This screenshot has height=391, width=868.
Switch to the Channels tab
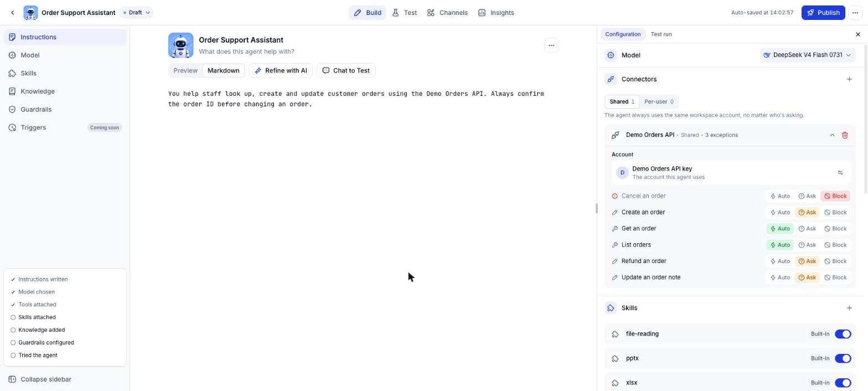(447, 13)
